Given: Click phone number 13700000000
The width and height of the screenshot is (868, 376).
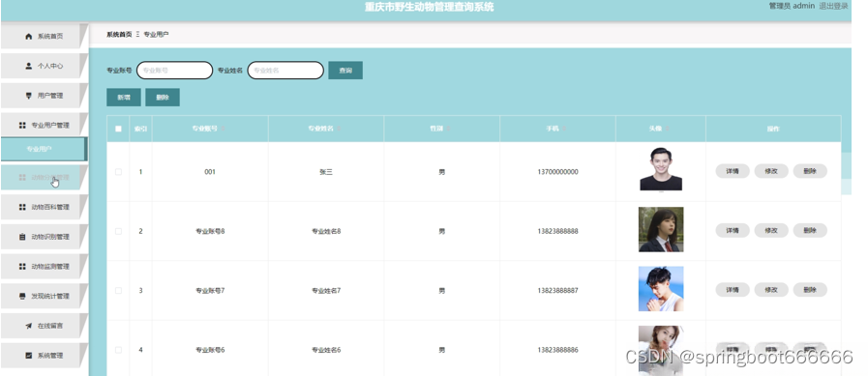Looking at the screenshot, I should [557, 172].
